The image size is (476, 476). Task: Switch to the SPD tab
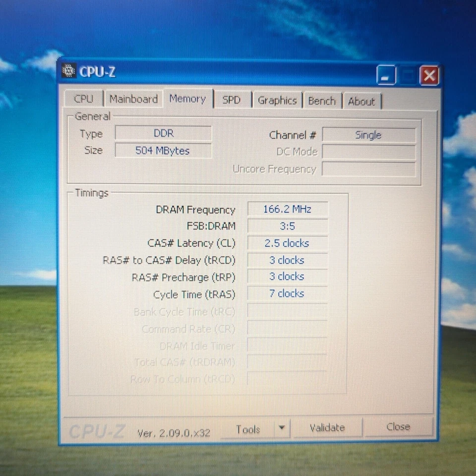tap(231, 100)
